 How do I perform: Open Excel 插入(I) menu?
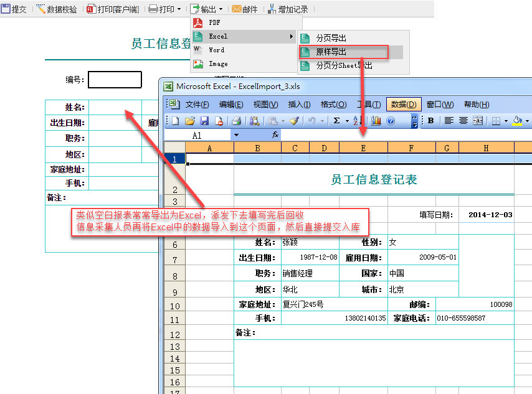pos(299,105)
